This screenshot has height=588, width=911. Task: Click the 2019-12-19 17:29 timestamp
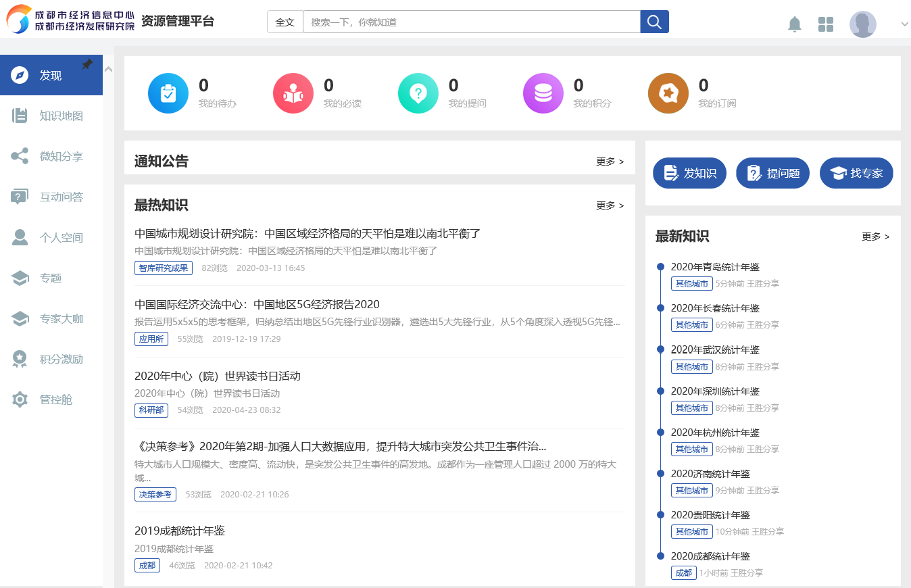coord(247,339)
